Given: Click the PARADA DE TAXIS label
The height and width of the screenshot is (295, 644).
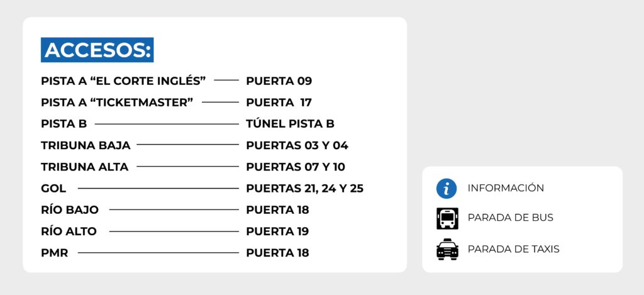Looking at the screenshot, I should click(513, 249).
